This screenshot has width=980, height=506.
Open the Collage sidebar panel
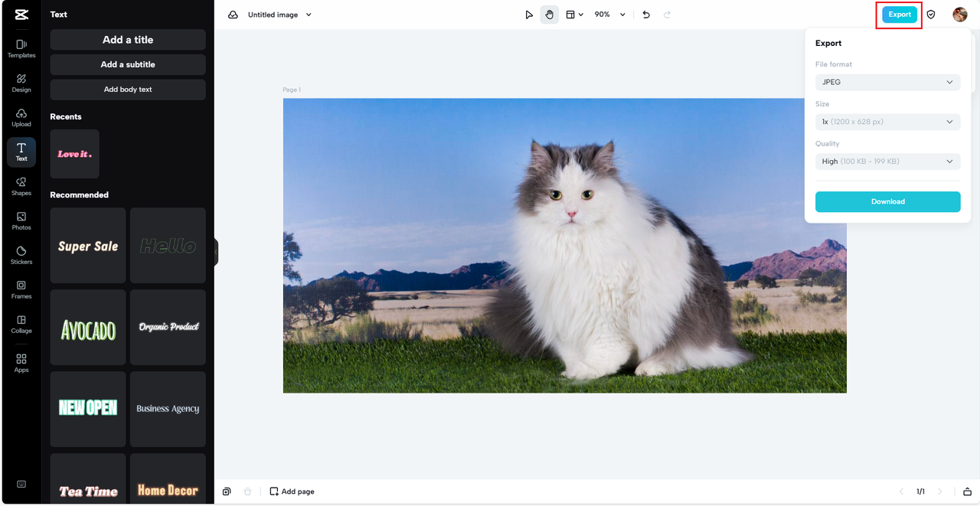pos(21,325)
